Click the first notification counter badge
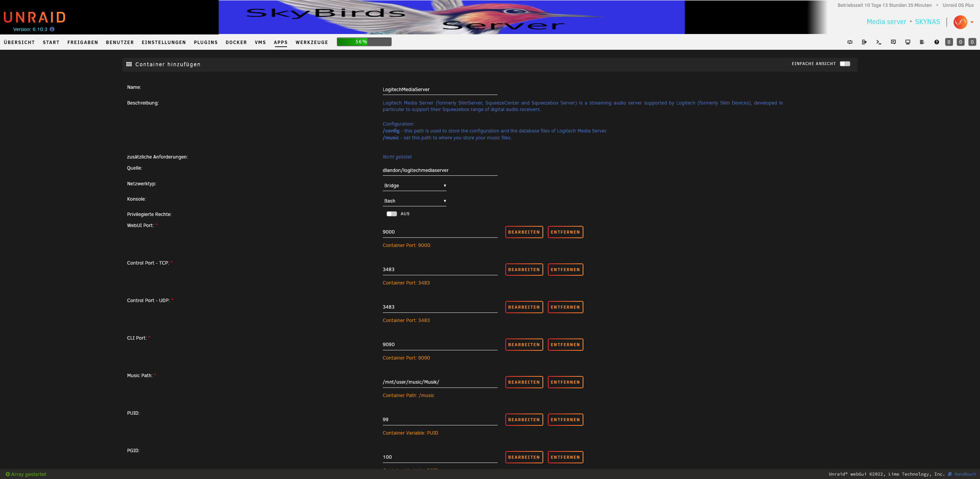The height and width of the screenshot is (479, 980). 949,42
